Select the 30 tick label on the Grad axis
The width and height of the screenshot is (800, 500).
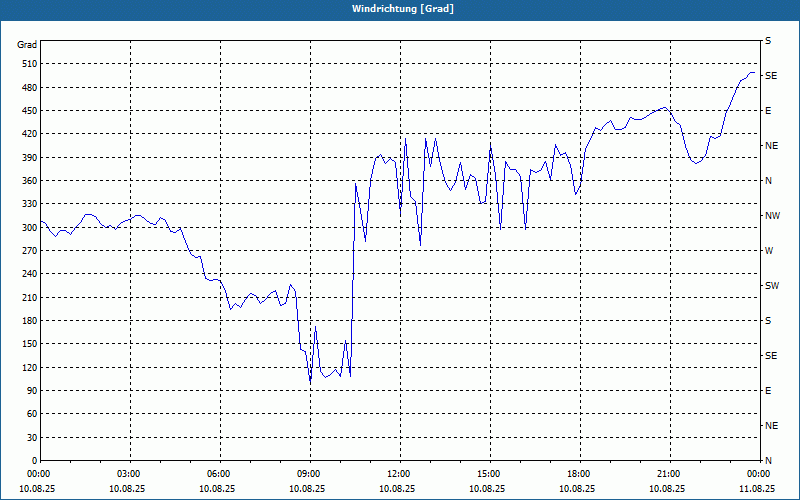[32, 438]
